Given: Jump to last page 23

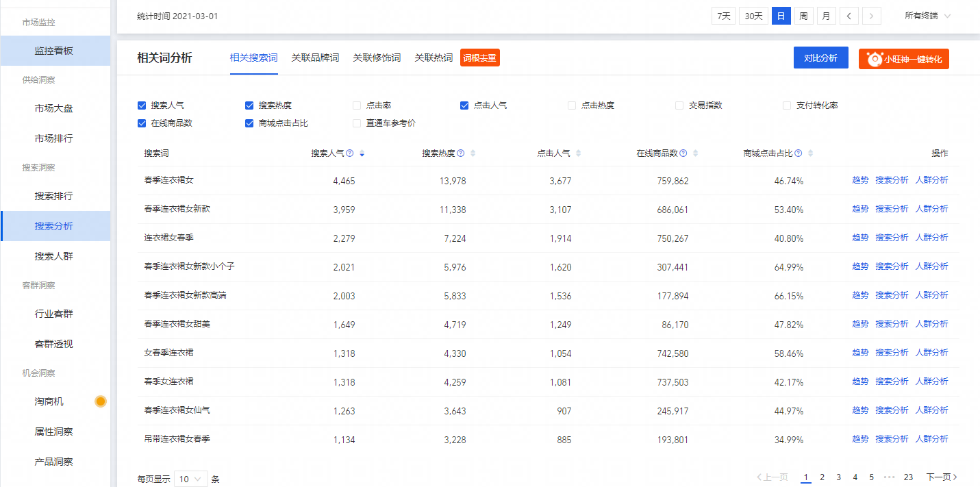Looking at the screenshot, I should (909, 477).
